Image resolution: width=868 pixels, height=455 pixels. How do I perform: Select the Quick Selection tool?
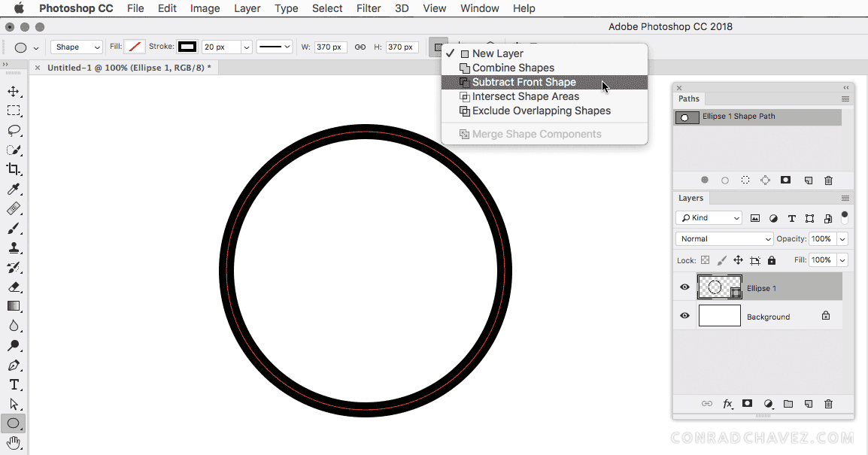(x=14, y=150)
